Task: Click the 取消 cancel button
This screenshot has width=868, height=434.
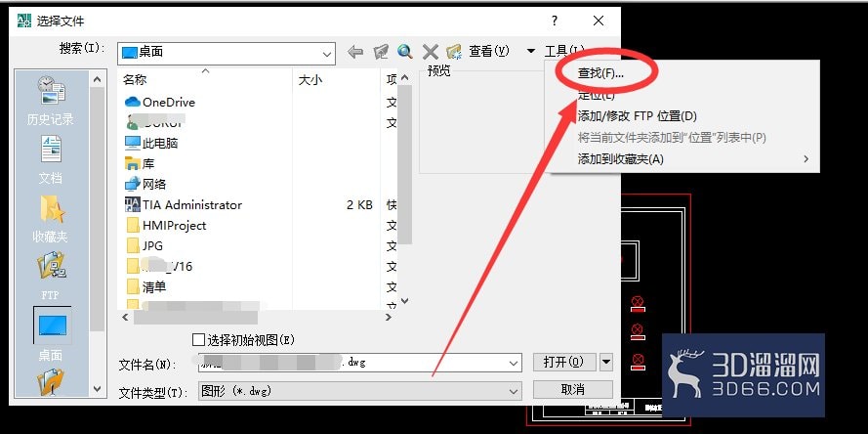Action: coord(572,390)
